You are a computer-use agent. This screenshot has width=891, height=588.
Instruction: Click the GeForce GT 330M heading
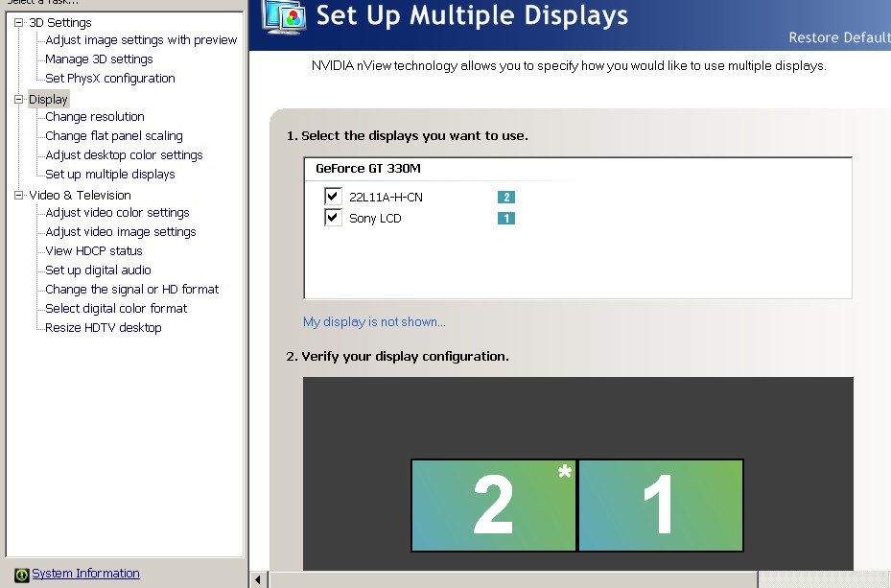tap(368, 169)
